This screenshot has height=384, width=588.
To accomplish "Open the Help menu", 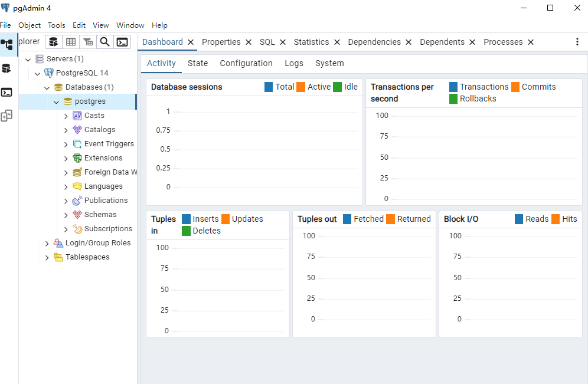I will click(x=159, y=25).
